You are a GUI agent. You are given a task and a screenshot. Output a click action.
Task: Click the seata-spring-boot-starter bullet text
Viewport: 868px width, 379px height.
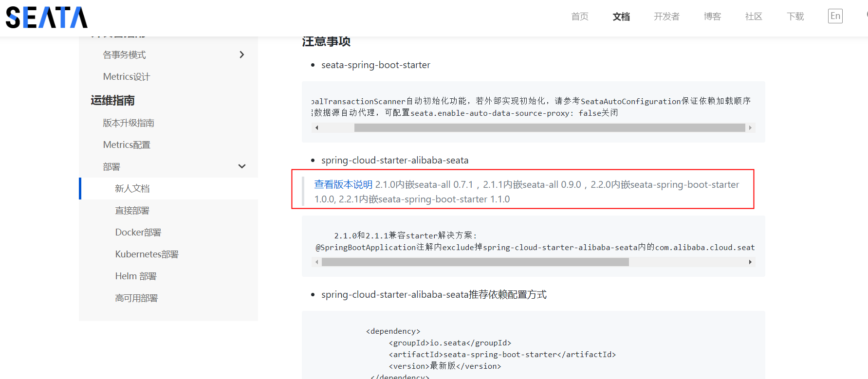tap(376, 65)
